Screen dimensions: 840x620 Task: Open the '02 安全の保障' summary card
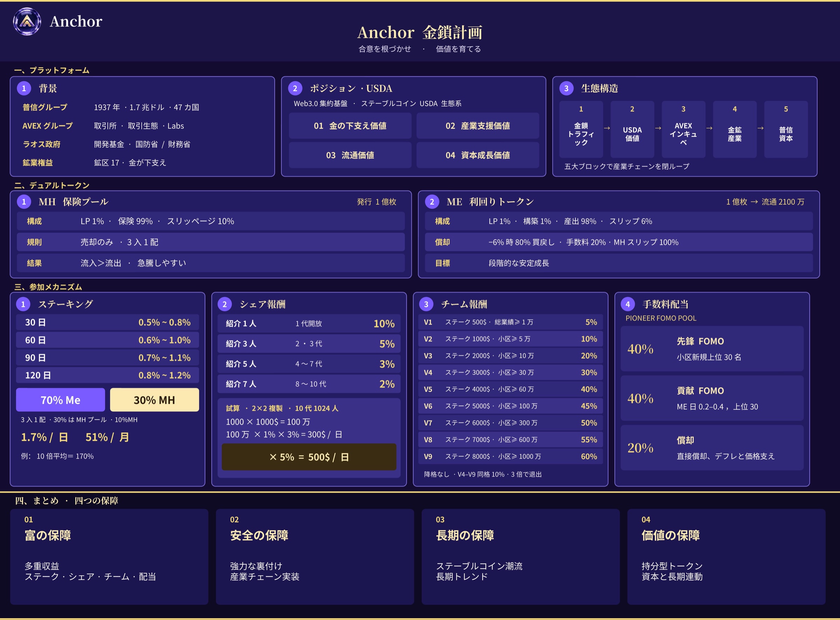pos(315,557)
